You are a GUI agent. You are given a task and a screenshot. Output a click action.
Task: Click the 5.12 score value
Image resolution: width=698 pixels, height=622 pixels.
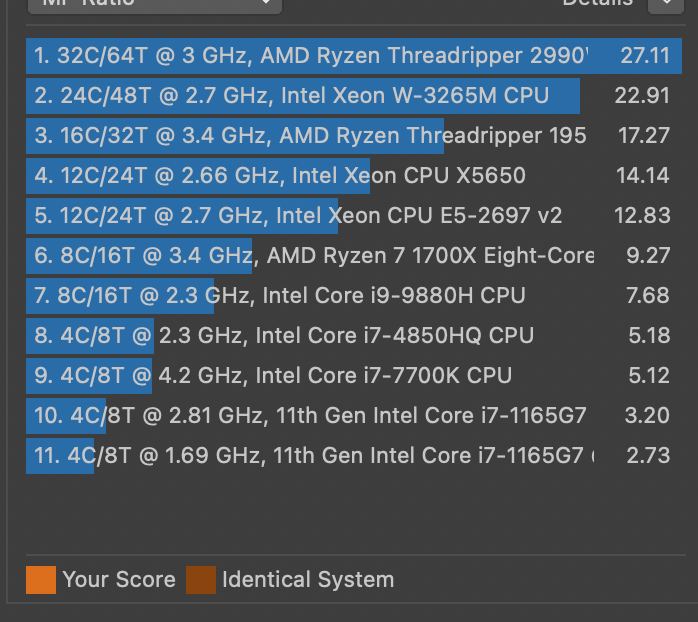click(649, 375)
